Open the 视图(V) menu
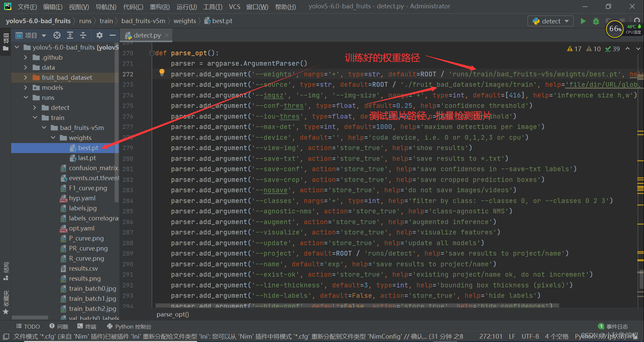 point(79,7)
